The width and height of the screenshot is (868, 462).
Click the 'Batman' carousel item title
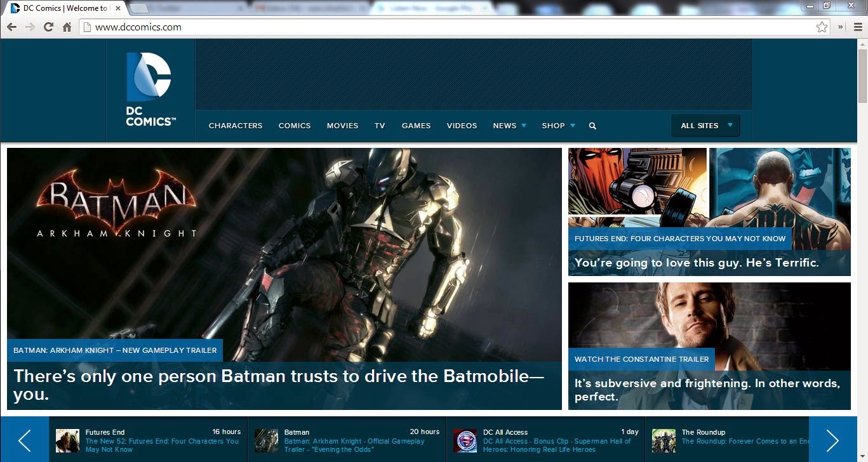(297, 432)
